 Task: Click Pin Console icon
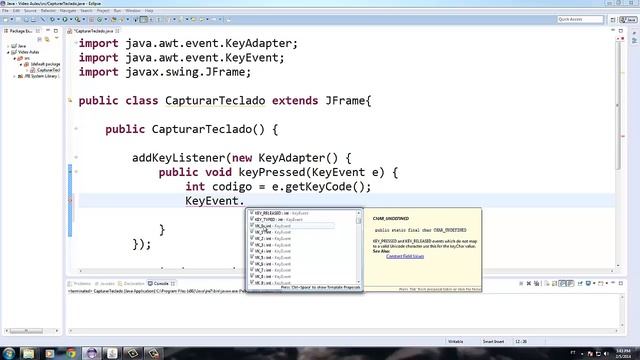pos(580,283)
